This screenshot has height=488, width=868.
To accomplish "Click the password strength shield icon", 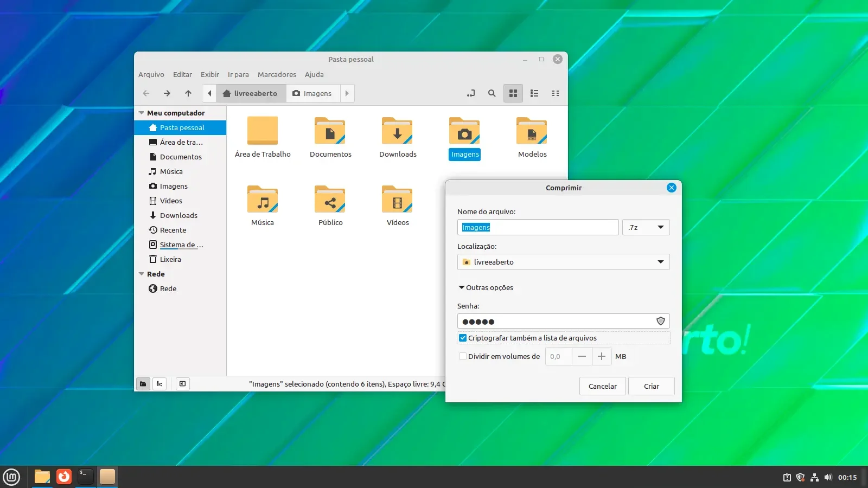I will pyautogui.click(x=661, y=321).
